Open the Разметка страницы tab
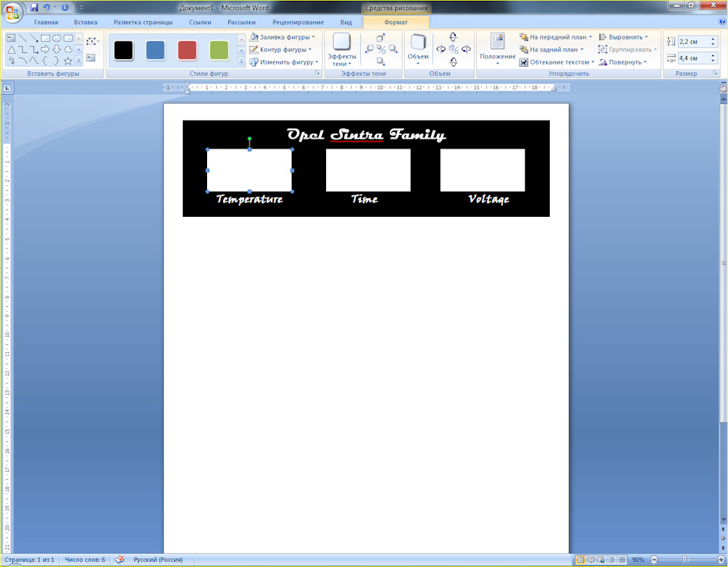This screenshot has width=728, height=567. (x=143, y=22)
